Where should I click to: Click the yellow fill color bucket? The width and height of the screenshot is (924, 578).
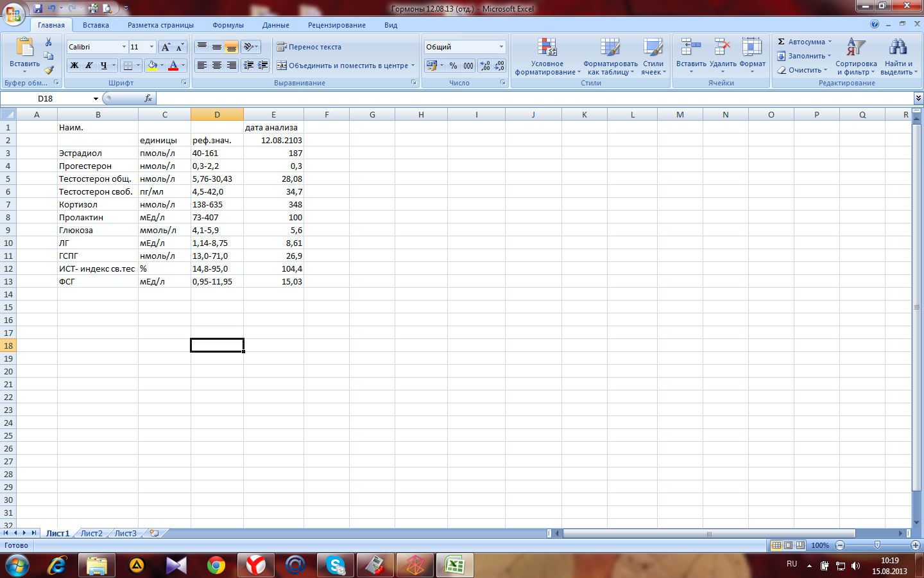pyautogui.click(x=152, y=66)
